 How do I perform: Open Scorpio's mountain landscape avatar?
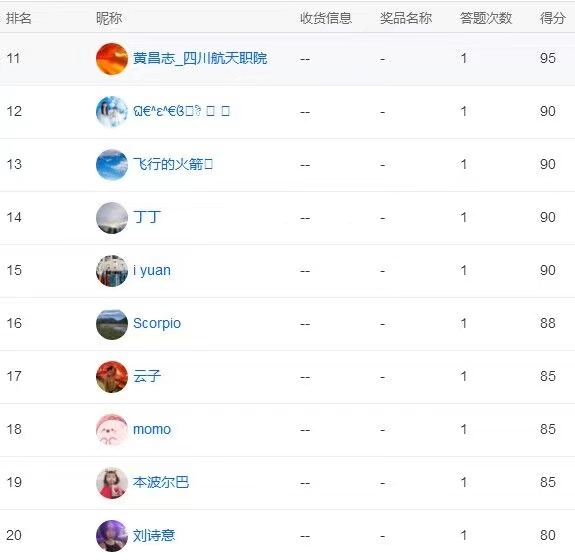coord(112,324)
